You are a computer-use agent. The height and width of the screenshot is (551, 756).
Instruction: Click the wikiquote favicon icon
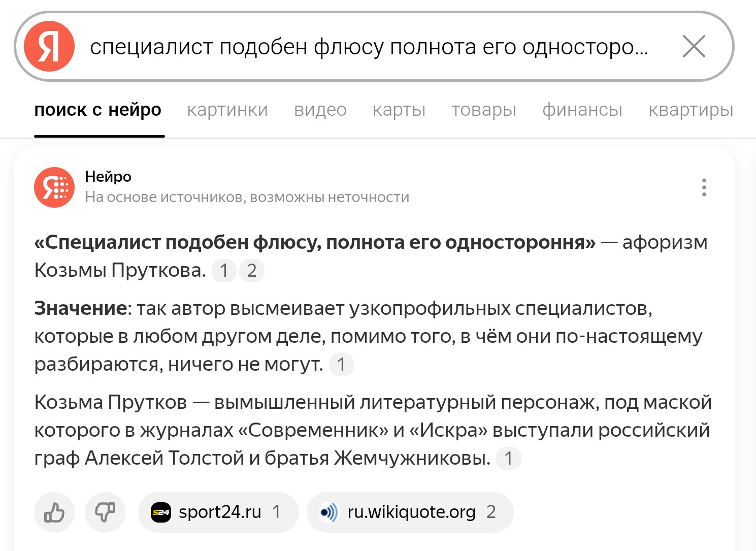(329, 512)
